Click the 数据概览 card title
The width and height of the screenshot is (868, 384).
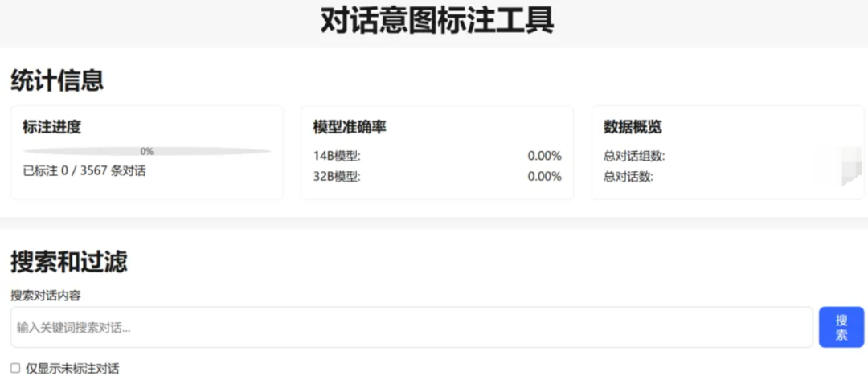click(x=633, y=127)
